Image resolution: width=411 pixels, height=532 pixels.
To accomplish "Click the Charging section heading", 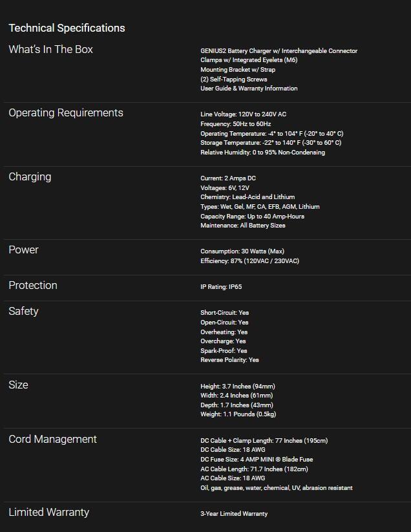I will (30, 177).
